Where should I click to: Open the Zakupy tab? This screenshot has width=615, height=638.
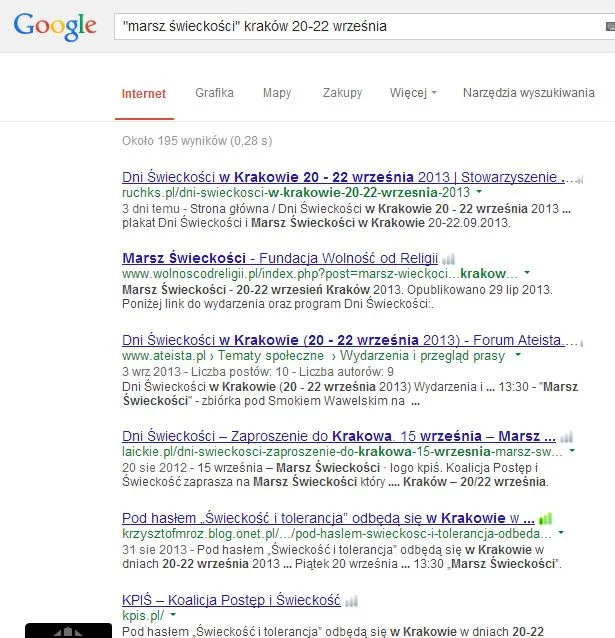342,93
